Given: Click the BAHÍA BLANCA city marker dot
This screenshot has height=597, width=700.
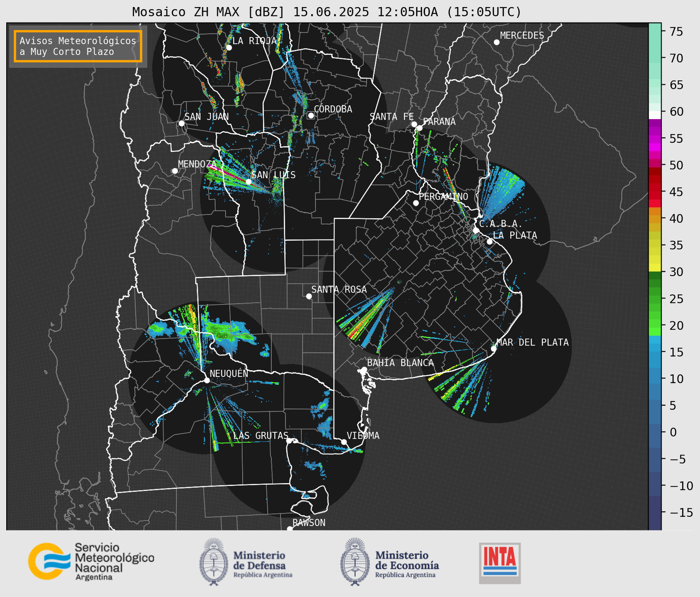Looking at the screenshot, I should [364, 369].
